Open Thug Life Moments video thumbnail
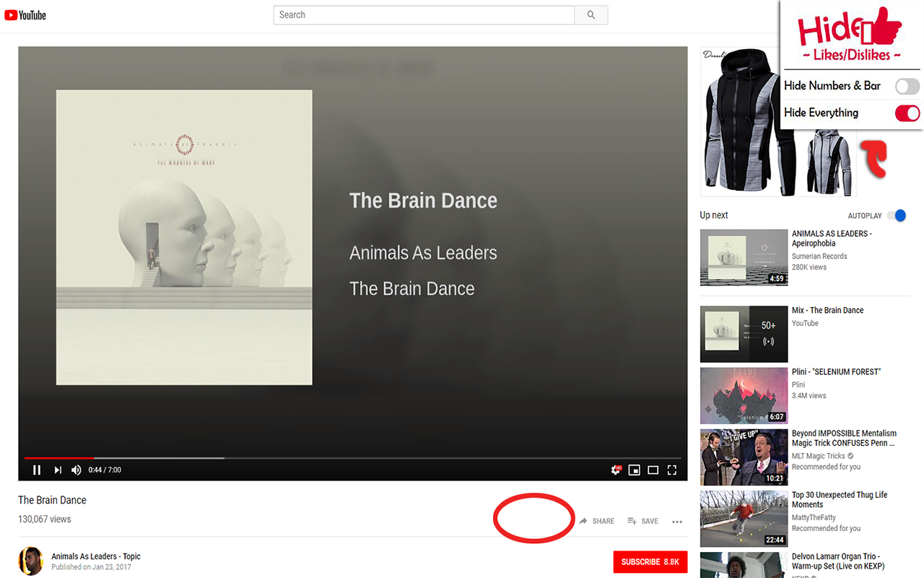924x578 pixels. (744, 519)
